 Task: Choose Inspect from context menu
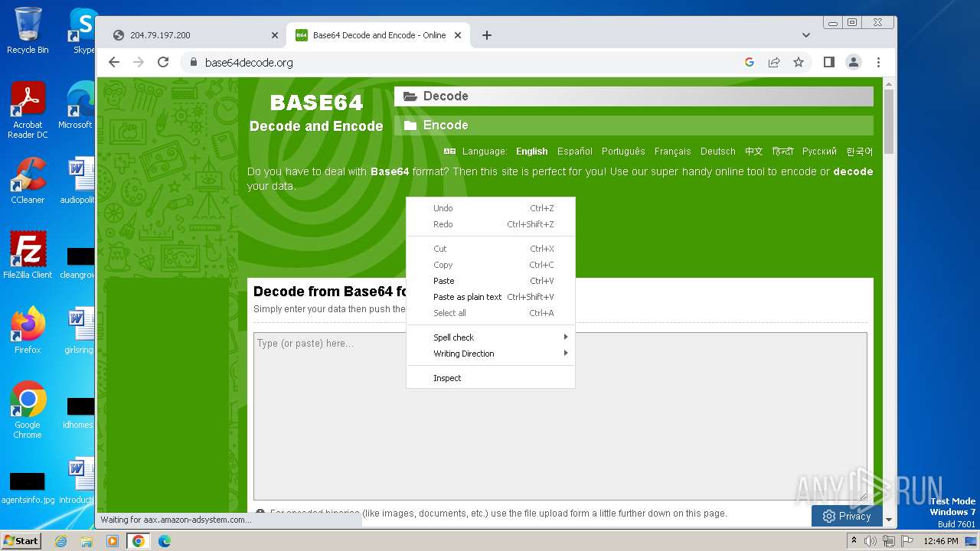click(490, 378)
